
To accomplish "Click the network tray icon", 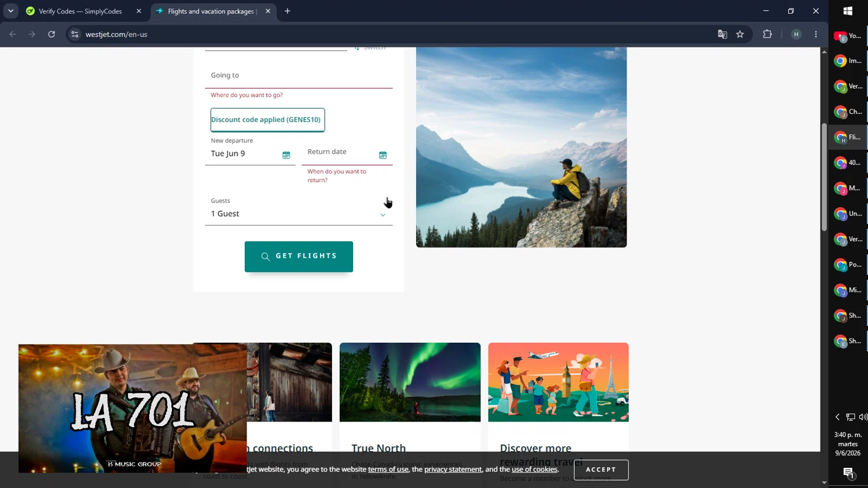I will [x=850, y=417].
